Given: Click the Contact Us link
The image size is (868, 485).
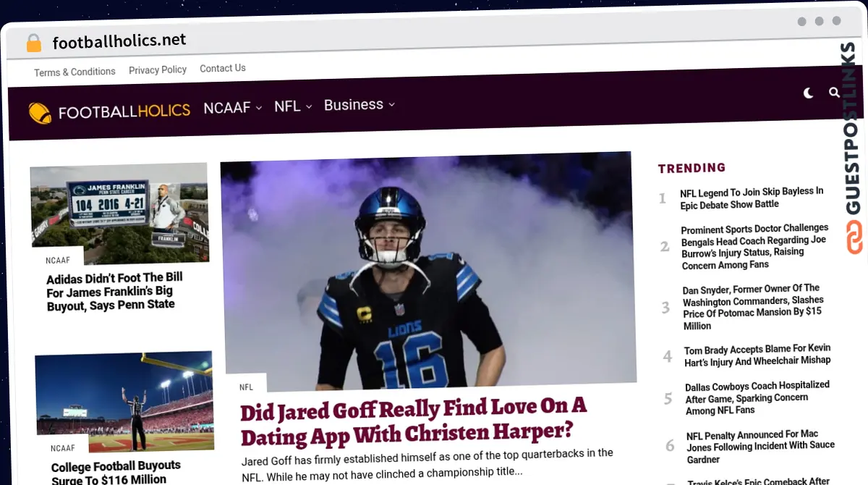Looking at the screenshot, I should click(x=222, y=68).
